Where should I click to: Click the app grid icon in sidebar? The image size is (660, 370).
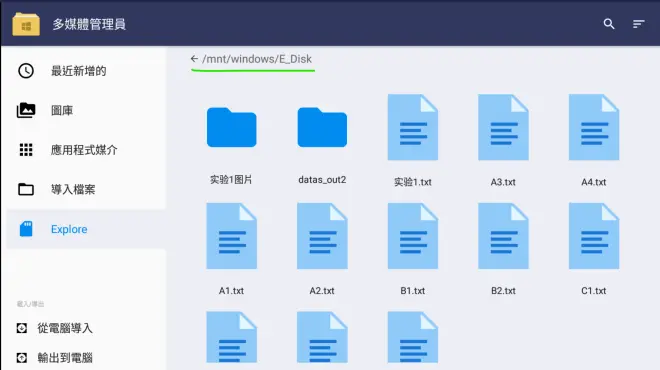[26, 150]
